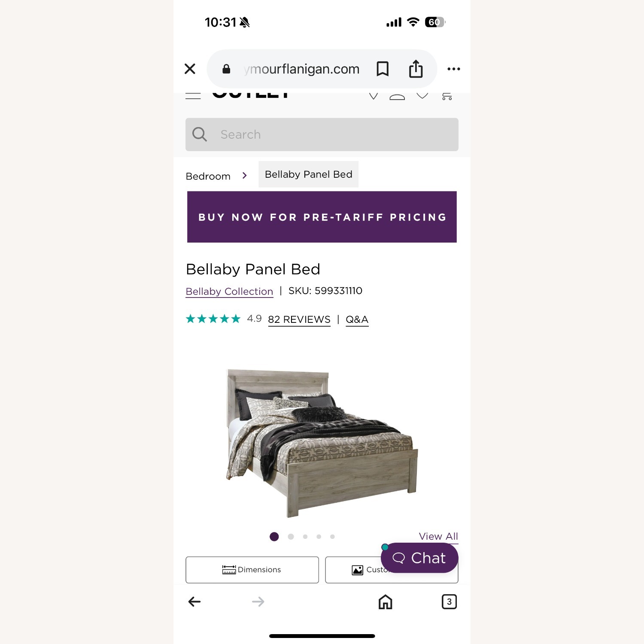Open the Chat widget

pos(419,558)
